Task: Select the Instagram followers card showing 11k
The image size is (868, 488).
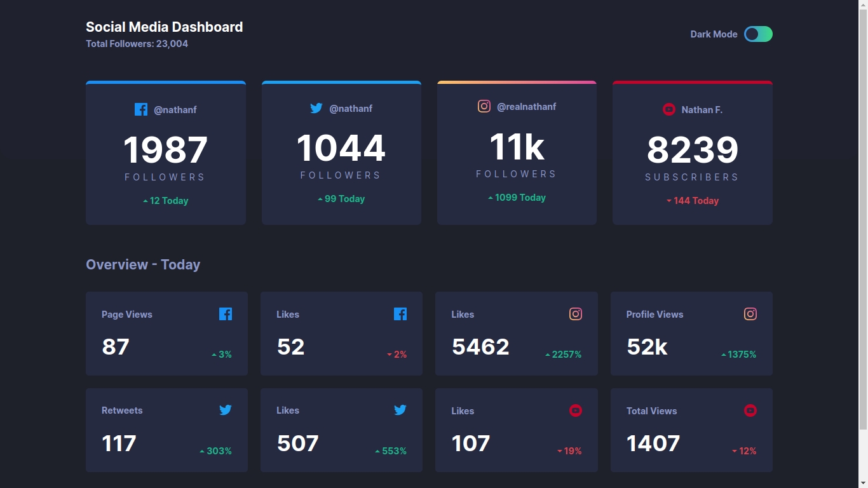Action: [516, 152]
